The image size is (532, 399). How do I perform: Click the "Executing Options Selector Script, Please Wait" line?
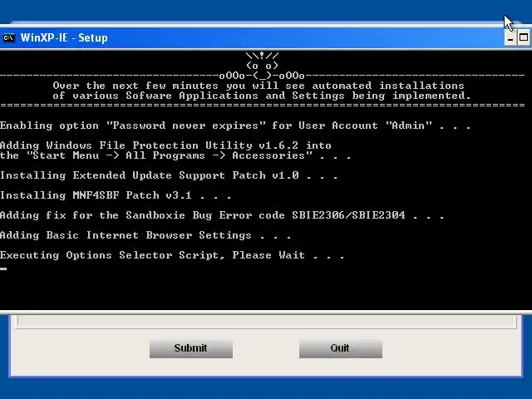tap(172, 255)
